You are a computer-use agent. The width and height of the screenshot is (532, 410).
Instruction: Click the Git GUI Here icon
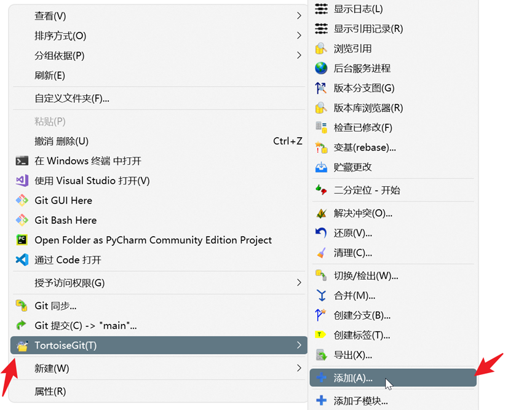tap(22, 200)
